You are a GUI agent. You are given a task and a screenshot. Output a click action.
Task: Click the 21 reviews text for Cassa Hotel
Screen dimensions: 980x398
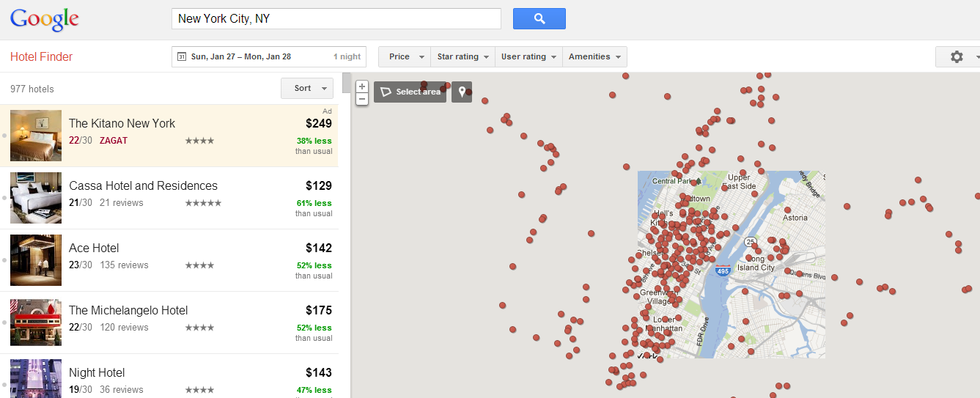122,203
